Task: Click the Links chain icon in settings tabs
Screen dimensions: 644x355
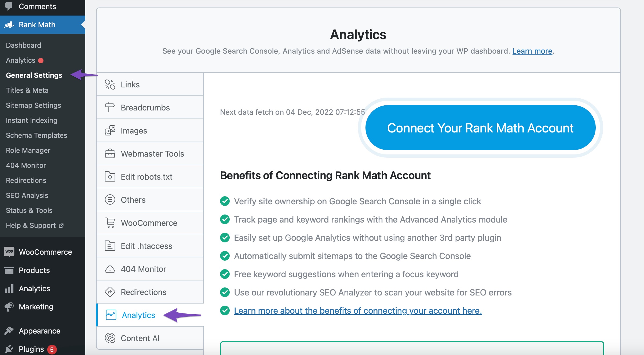Action: (110, 84)
